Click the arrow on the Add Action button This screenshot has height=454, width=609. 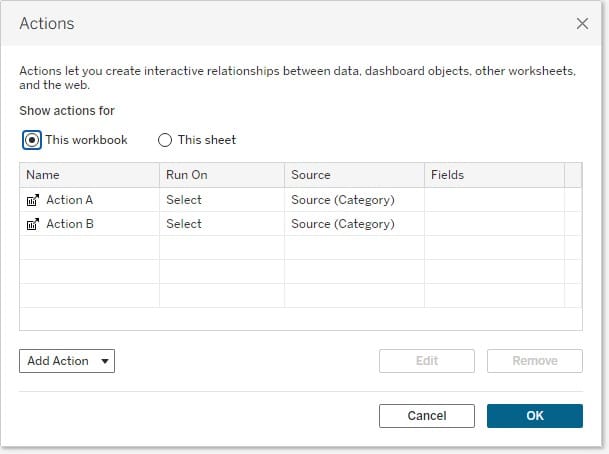pyautogui.click(x=105, y=361)
